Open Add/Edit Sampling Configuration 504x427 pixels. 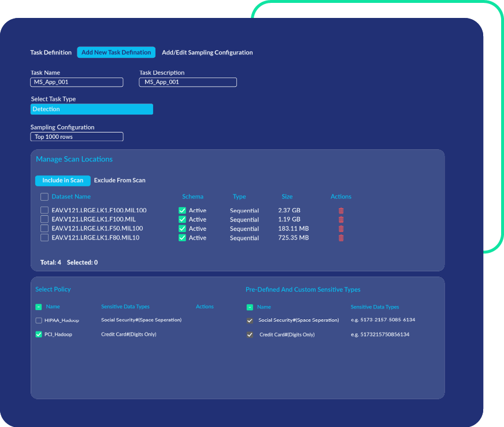point(209,52)
